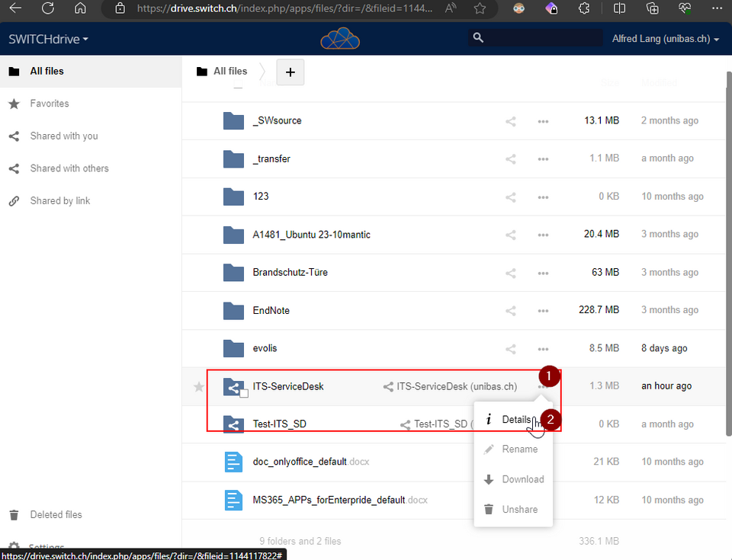Open Shared by link section
The height and width of the screenshot is (560, 732).
click(91, 201)
